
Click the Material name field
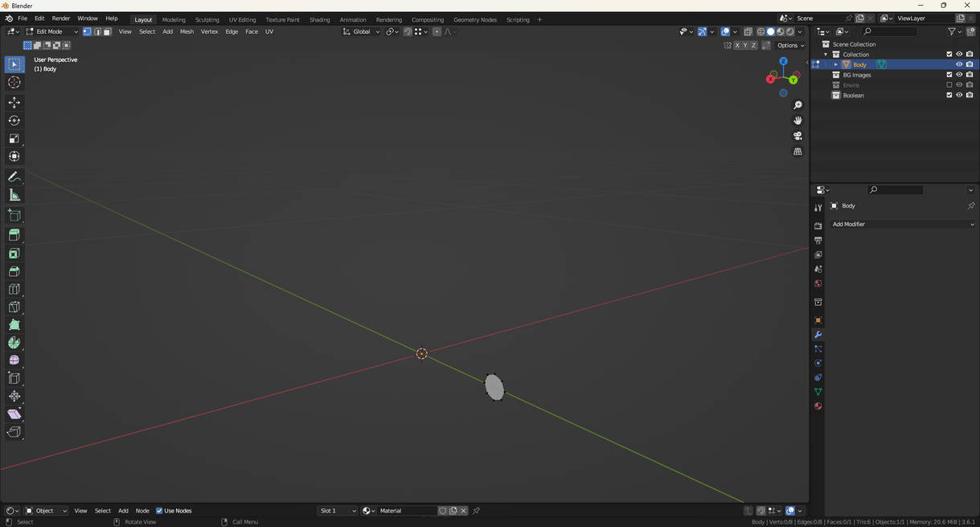406,511
